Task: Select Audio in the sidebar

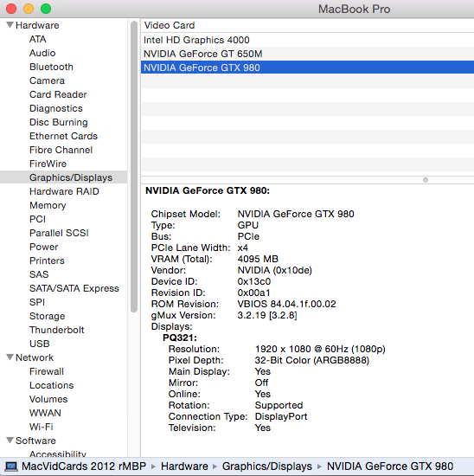Action: tap(42, 53)
